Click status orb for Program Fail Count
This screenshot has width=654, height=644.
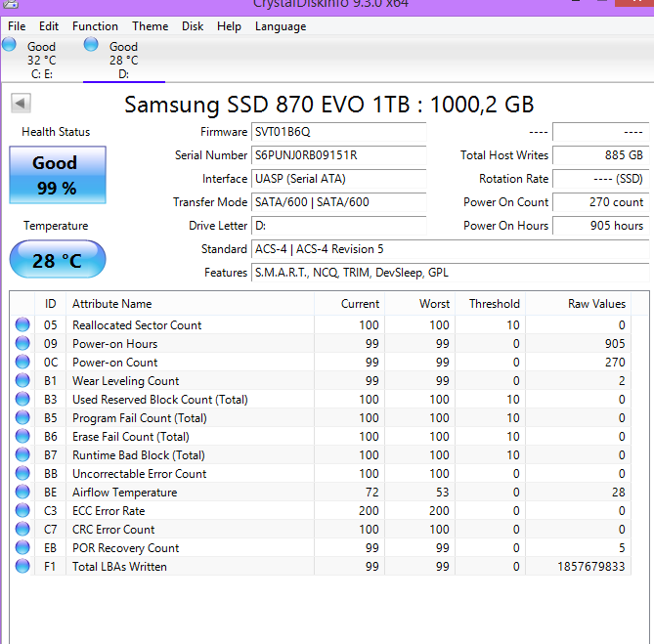[22, 417]
